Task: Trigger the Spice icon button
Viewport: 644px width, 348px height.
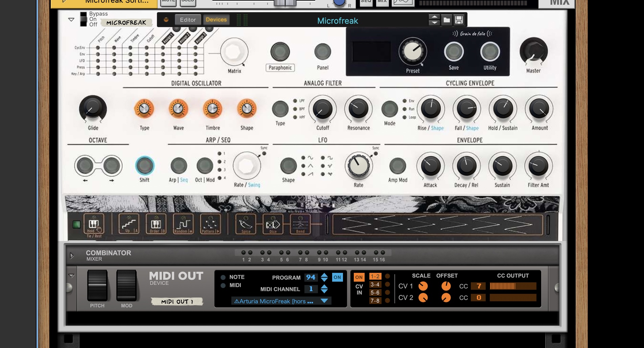Action: coord(246,224)
